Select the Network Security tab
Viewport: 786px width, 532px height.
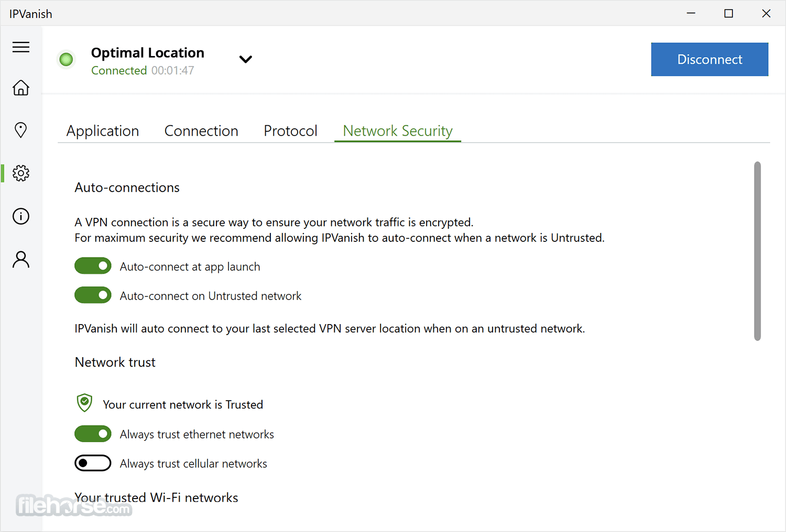398,131
